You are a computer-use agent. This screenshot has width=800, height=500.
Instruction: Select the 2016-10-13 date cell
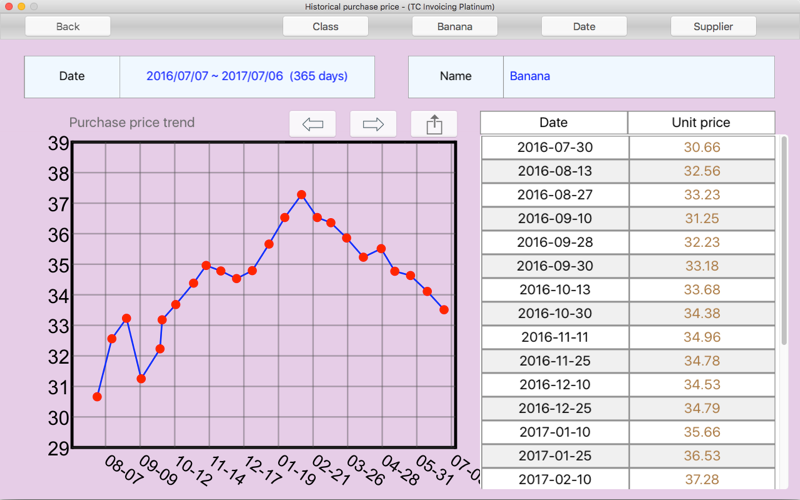pos(555,290)
